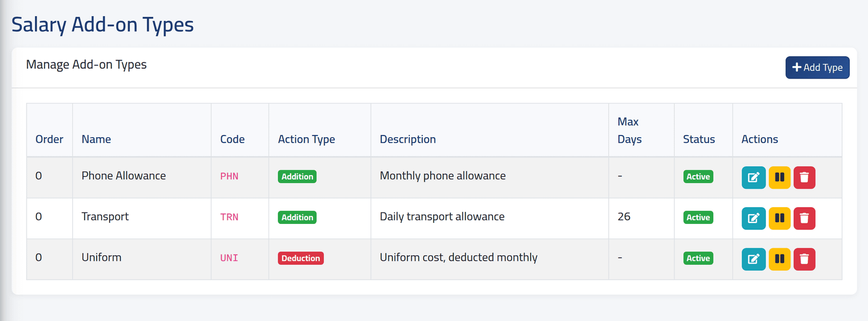The image size is (868, 321).
Task: Click the UNI code
Action: 229,258
